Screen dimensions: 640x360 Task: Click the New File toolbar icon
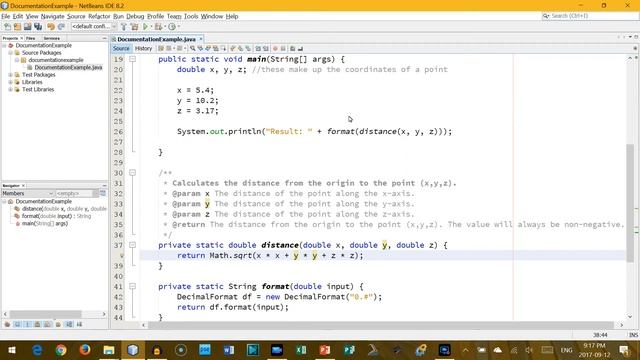7,27
